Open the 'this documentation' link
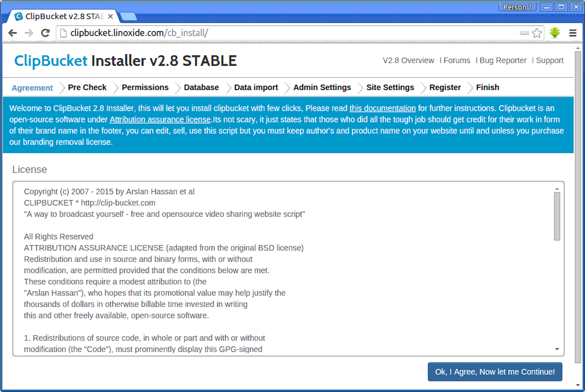This screenshot has height=392, width=585. tap(382, 108)
